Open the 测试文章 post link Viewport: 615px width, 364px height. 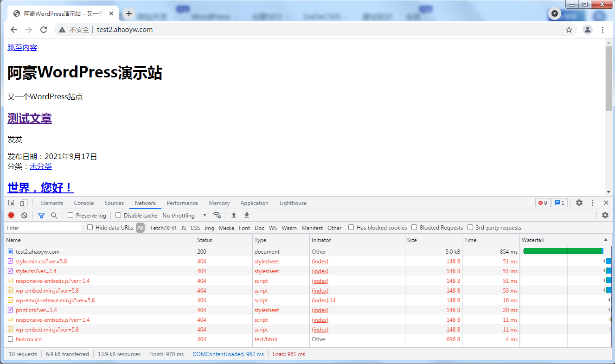tap(30, 118)
